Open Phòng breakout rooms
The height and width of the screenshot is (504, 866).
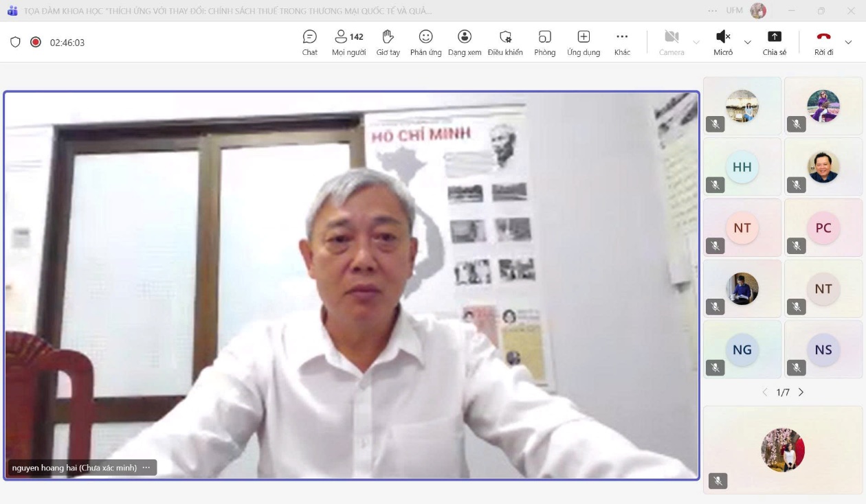(544, 43)
